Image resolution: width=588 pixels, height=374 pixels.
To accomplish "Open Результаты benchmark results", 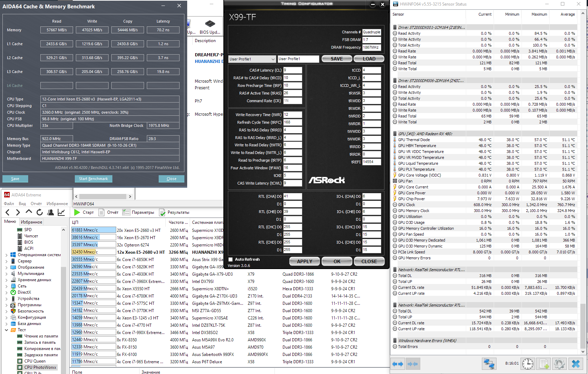I will (174, 212).
